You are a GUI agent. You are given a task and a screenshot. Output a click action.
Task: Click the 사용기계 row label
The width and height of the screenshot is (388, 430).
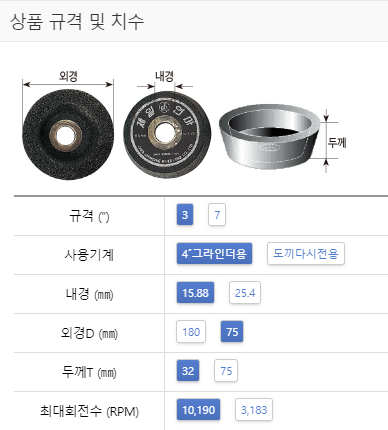coord(89,255)
